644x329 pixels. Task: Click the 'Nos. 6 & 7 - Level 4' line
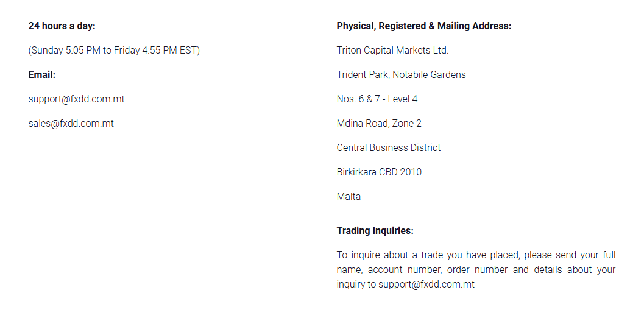[377, 99]
